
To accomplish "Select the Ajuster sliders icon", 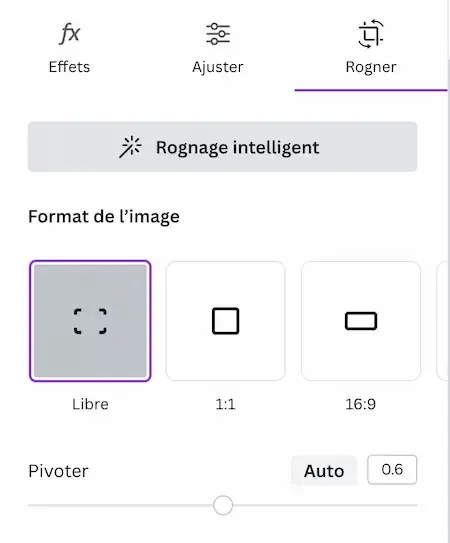I will [x=218, y=34].
